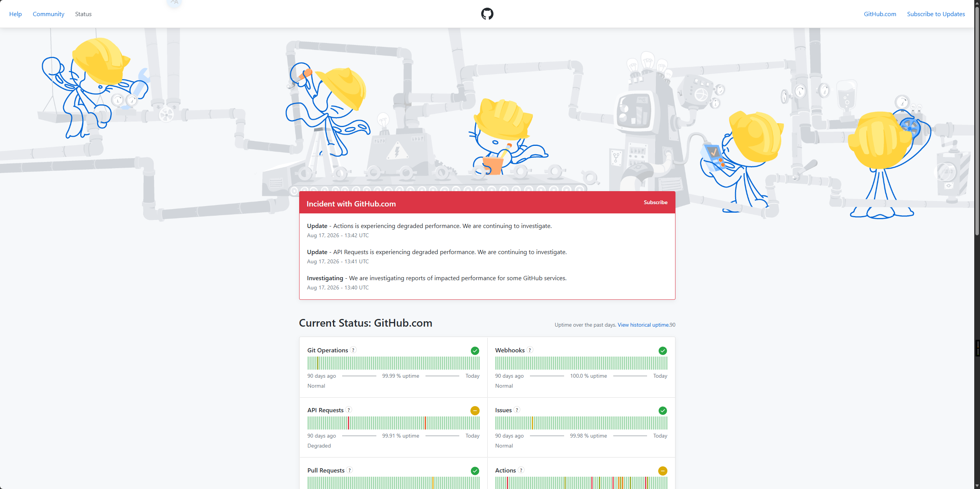The height and width of the screenshot is (489, 980).
Task: Click the 'Investigating' incident update line
Action: click(x=437, y=278)
